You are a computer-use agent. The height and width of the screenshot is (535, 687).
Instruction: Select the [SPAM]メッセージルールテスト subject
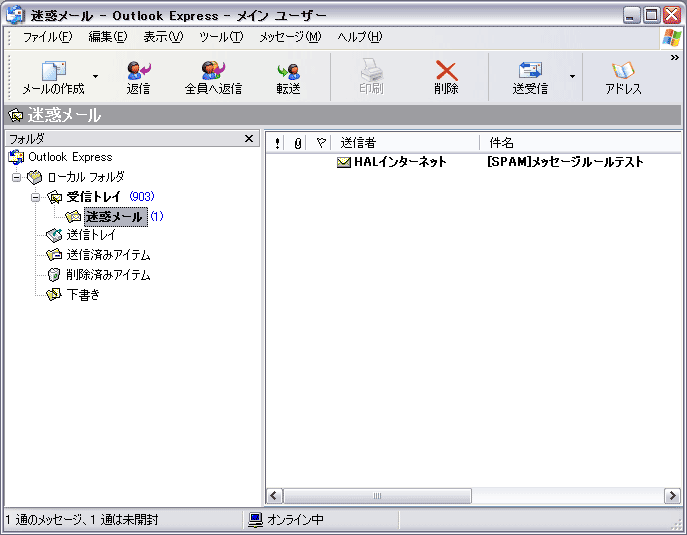coord(565,162)
